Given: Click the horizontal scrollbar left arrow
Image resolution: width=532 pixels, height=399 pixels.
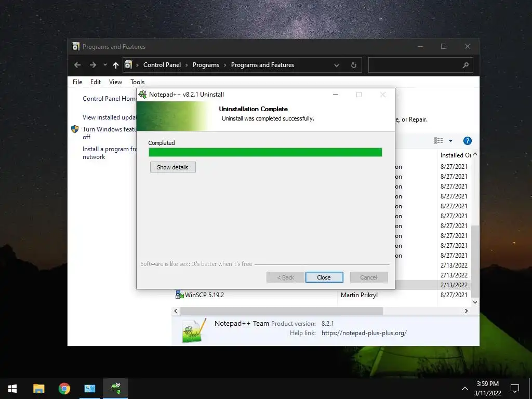Looking at the screenshot, I should point(176,311).
